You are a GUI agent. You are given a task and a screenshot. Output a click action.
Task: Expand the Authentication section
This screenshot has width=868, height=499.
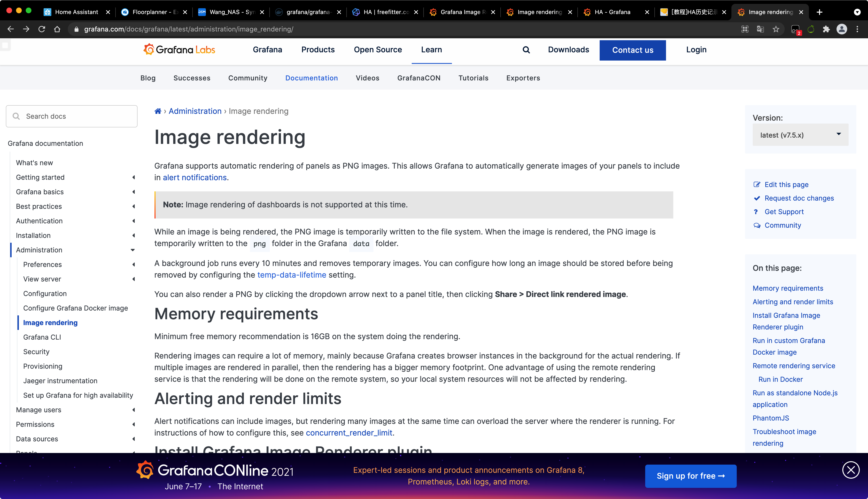(133, 221)
